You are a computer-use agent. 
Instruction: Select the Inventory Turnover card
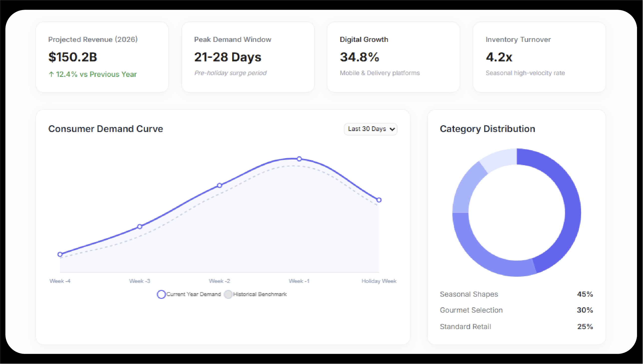tap(539, 57)
